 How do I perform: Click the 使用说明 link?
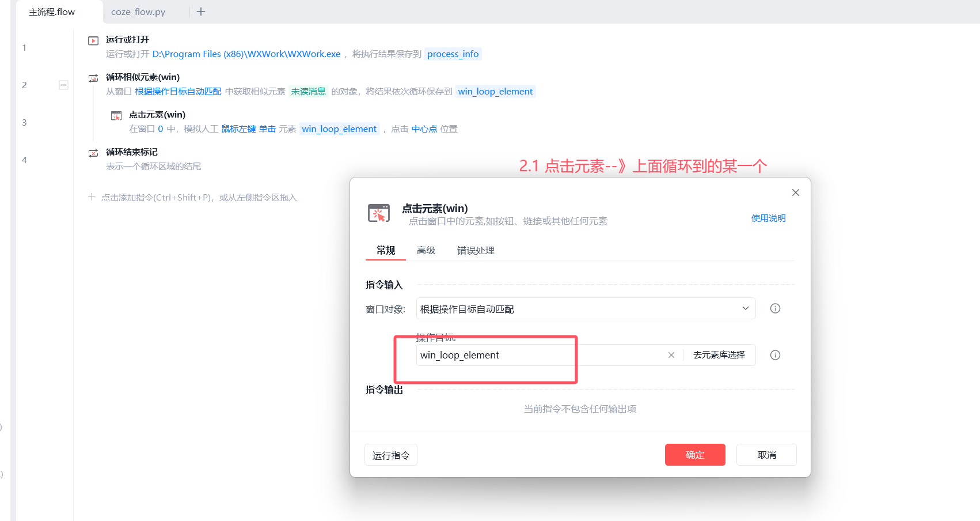768,218
